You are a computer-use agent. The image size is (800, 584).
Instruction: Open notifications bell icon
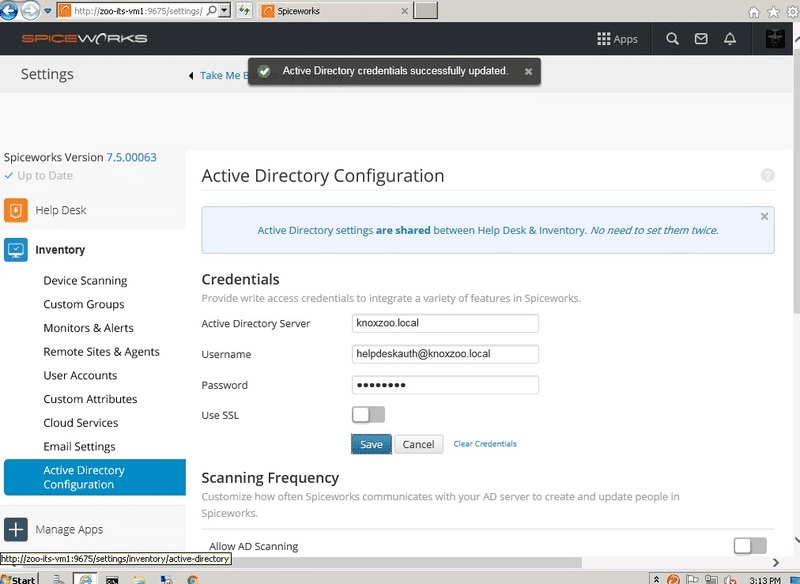(x=730, y=39)
